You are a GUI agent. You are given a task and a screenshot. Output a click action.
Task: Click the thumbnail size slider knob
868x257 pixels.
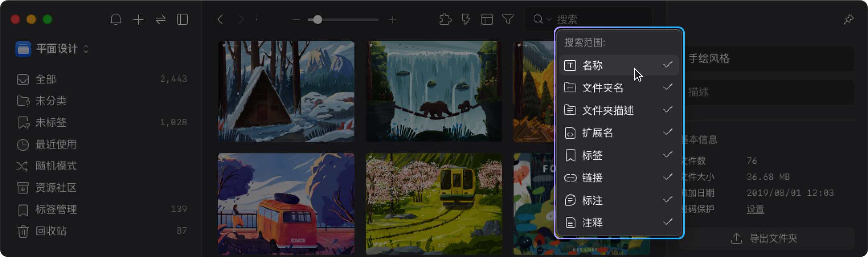click(x=317, y=19)
